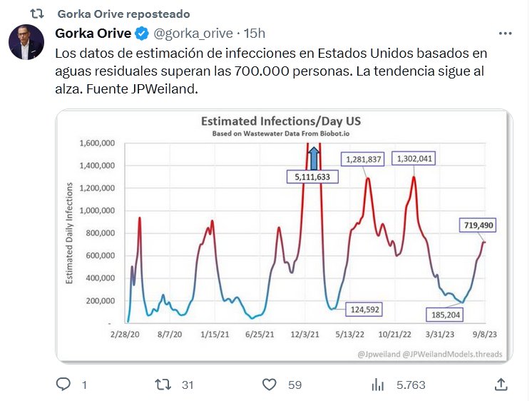Open the tweet via the 15h timestamp

click(255, 33)
